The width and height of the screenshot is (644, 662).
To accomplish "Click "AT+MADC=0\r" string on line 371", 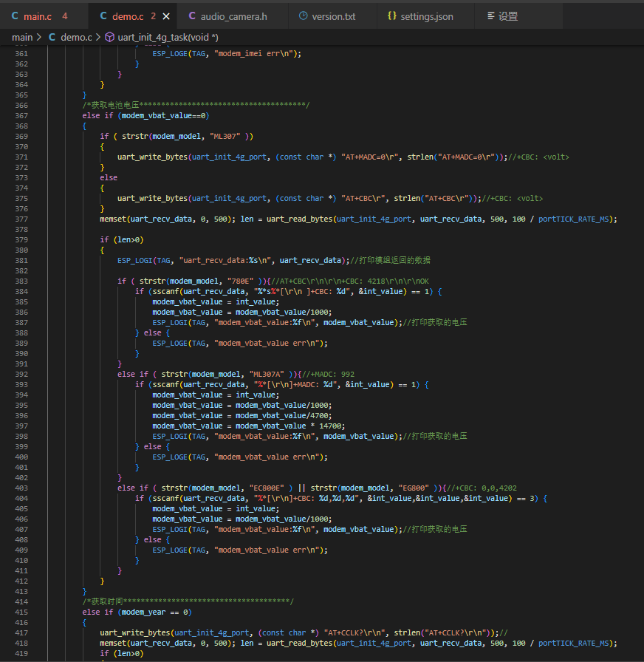I will pyautogui.click(x=370, y=157).
